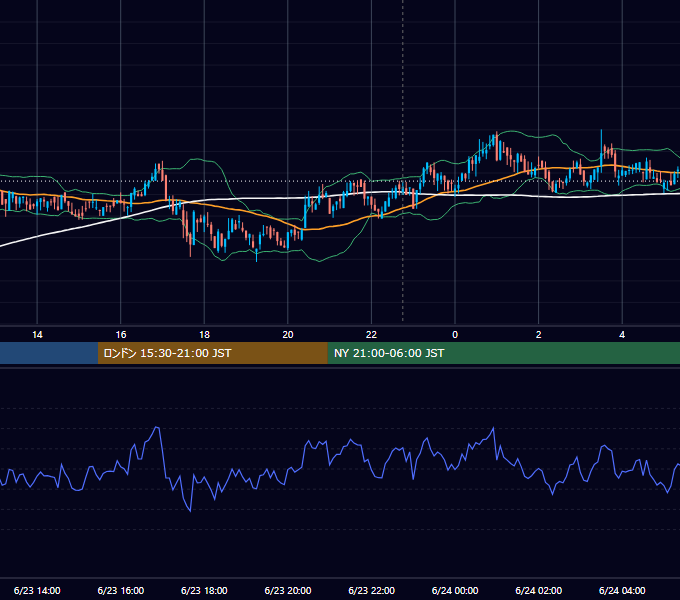This screenshot has height=600, width=680.
Task: Click the 16 hour label on price axis
Action: [x=121, y=335]
